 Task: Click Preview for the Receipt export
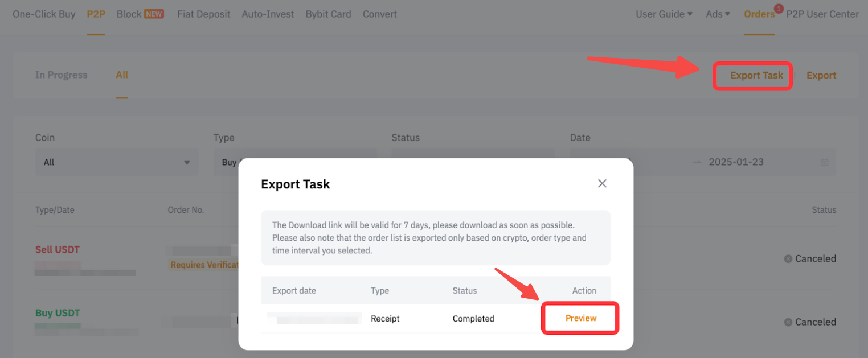[580, 318]
